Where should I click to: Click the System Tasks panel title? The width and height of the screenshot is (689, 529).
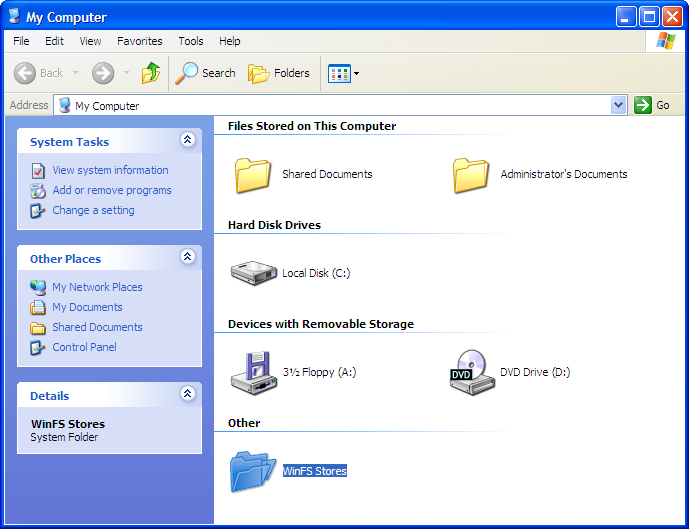pos(69,142)
